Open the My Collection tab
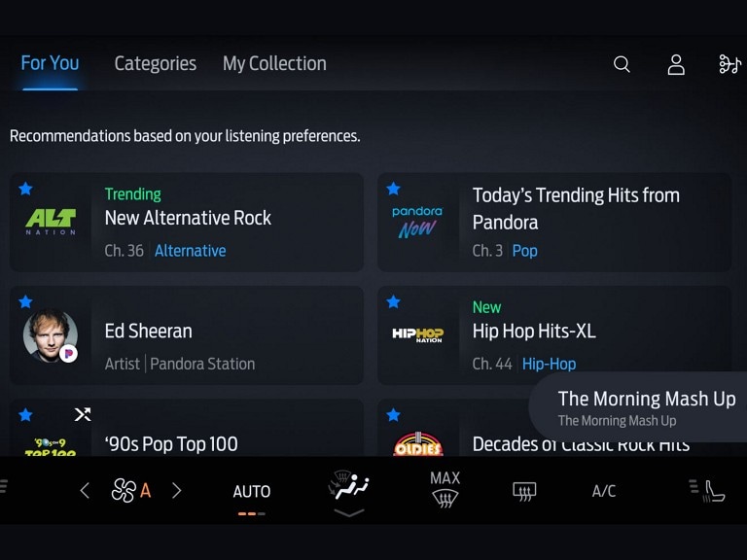Image resolution: width=747 pixels, height=560 pixels. pos(275,64)
